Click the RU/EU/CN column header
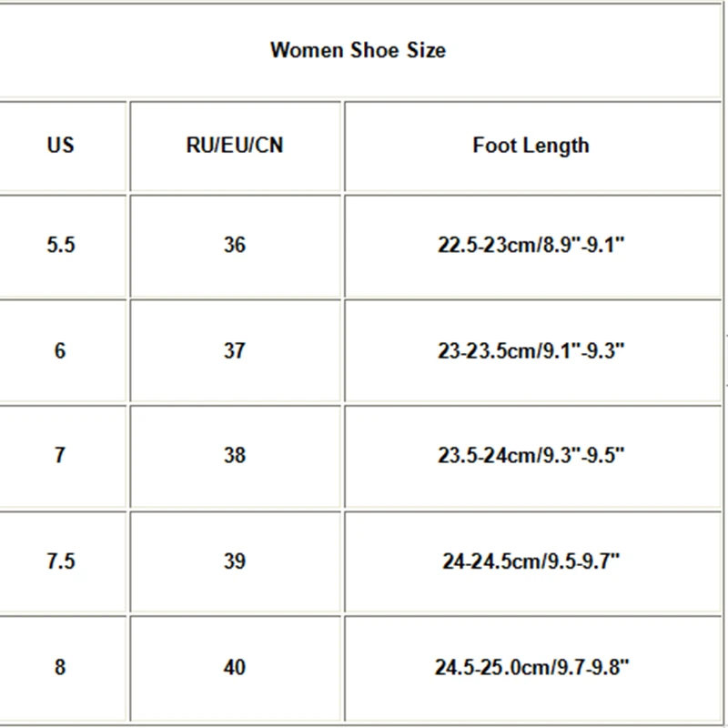 click(235, 146)
